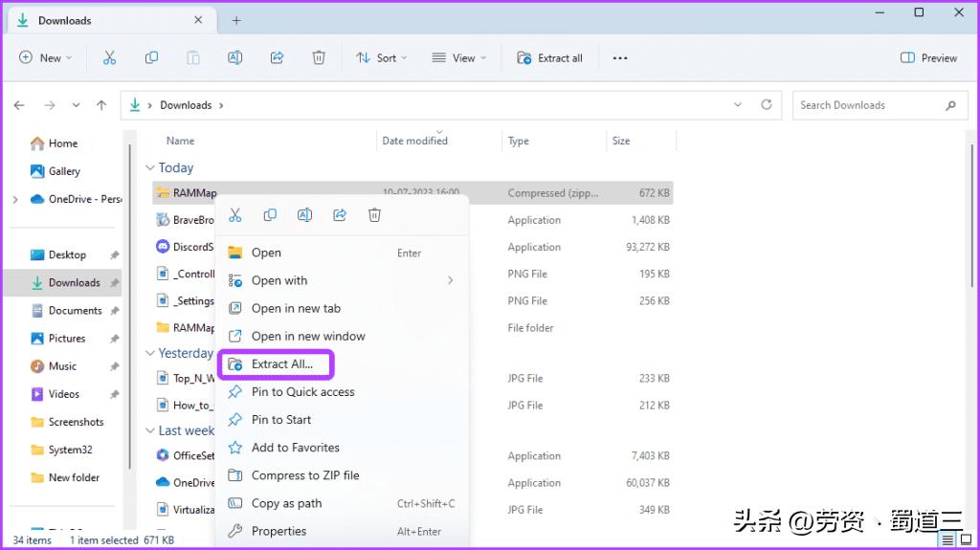The width and height of the screenshot is (980, 550).
Task: Click the file list vertical scrollbar
Action: tap(972, 215)
